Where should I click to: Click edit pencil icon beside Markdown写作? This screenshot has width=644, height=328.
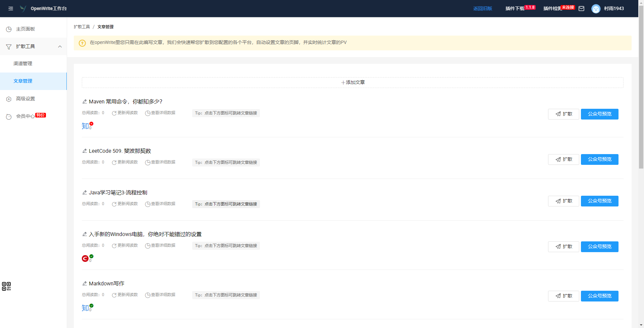[85, 284]
